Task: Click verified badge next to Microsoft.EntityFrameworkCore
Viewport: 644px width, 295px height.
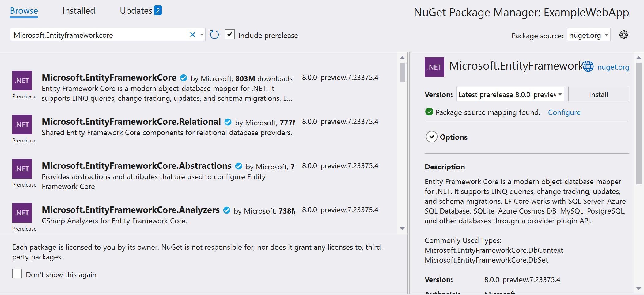Action: [184, 78]
